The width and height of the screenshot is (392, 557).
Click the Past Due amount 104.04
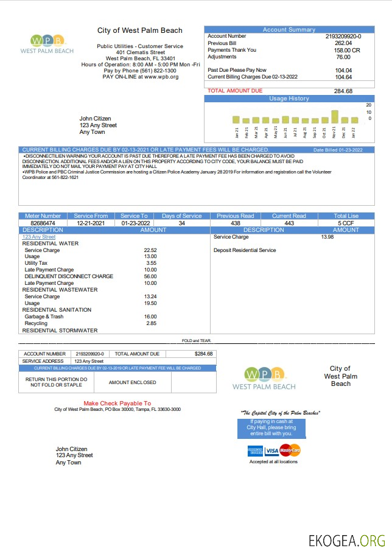click(343, 71)
